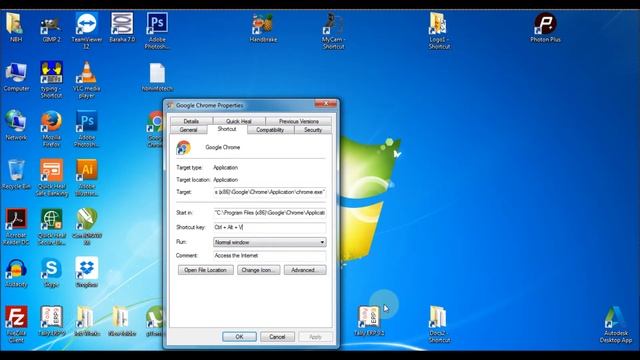This screenshot has width=640, height=360.
Task: Focus the Shortcut key field
Action: point(269,227)
